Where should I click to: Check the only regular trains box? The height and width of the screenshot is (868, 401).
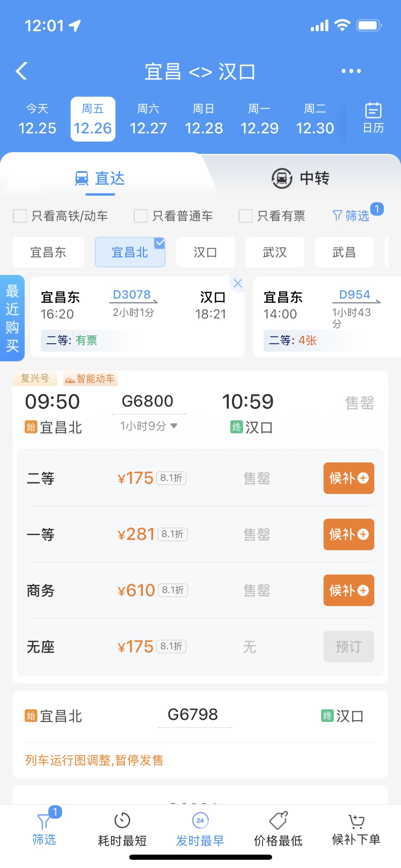click(141, 216)
